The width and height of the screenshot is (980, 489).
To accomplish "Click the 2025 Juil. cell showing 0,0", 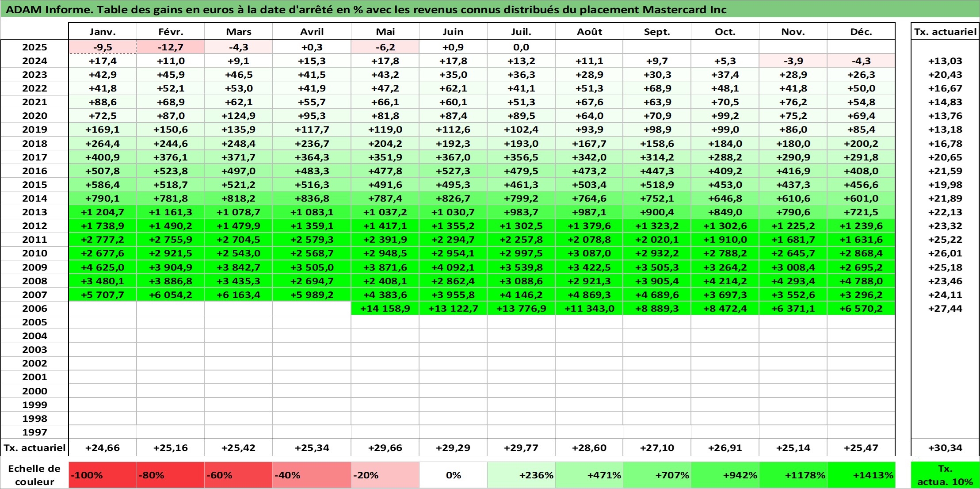I will click(x=522, y=47).
